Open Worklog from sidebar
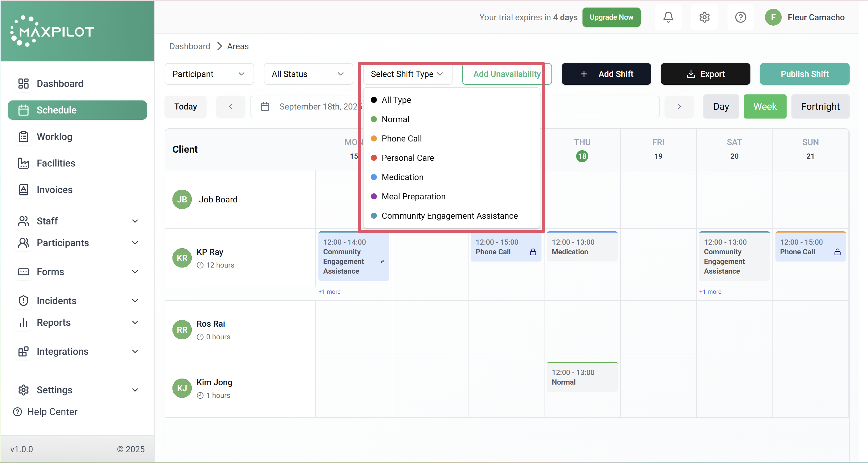 (x=54, y=137)
